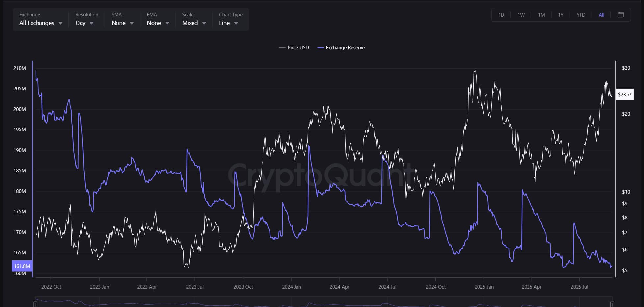The width and height of the screenshot is (644, 307).
Task: Open the Scale dropdown showing Mixed
Action: [194, 23]
